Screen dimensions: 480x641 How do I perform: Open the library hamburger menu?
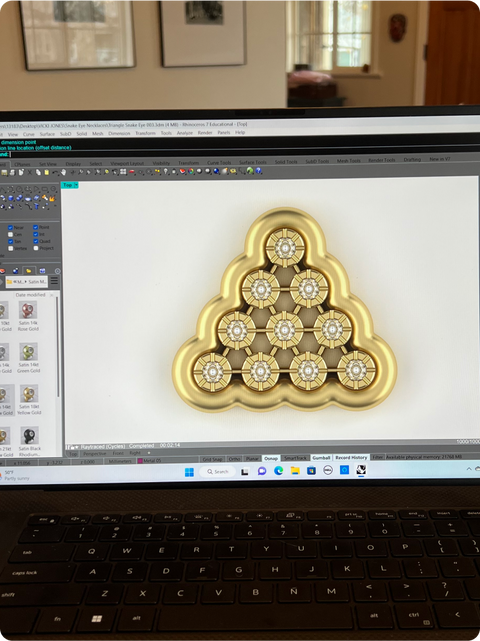click(54, 281)
